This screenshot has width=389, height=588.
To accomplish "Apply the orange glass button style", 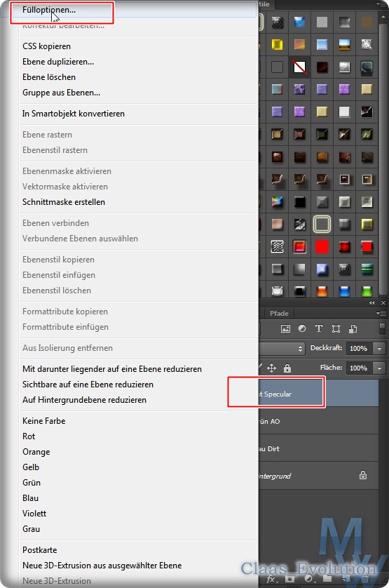I will click(322, 291).
